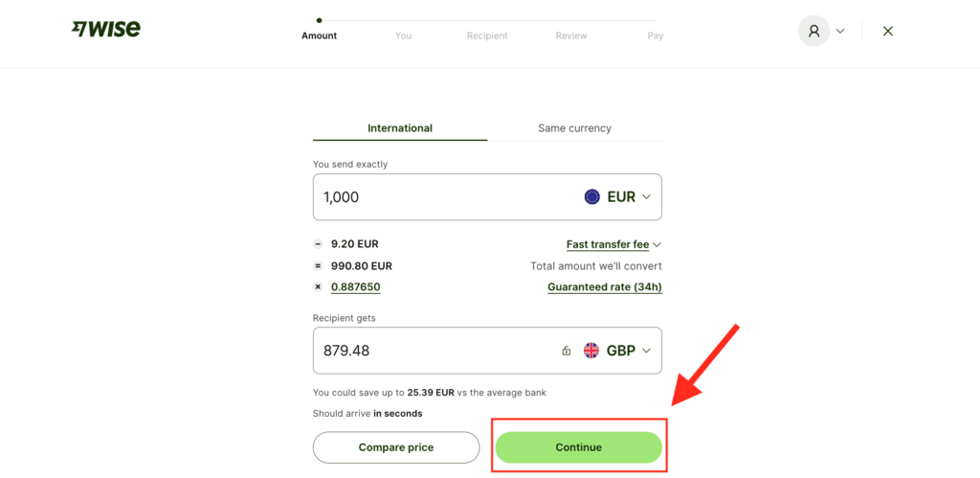The width and height of the screenshot is (980, 478).
Task: Click the Compare price button
Action: pos(396,447)
